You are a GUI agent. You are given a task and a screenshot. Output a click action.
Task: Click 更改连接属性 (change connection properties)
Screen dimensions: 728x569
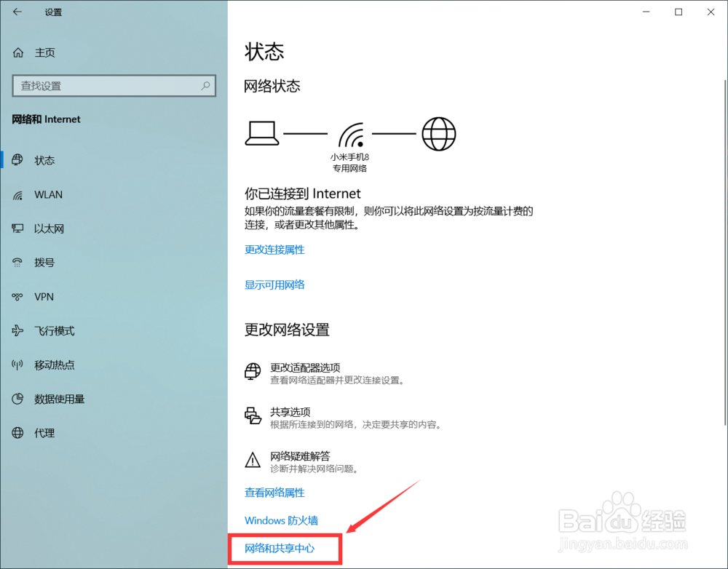point(274,250)
